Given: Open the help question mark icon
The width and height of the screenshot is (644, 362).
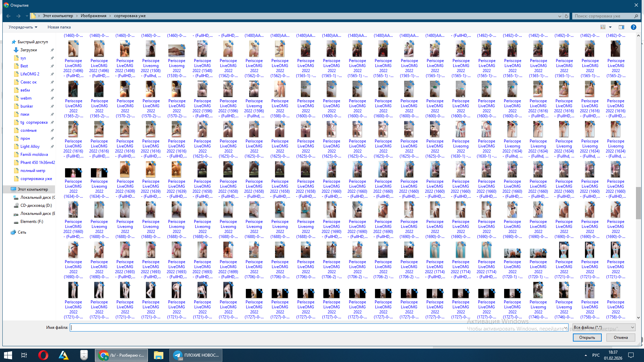Looking at the screenshot, I should click(633, 27).
